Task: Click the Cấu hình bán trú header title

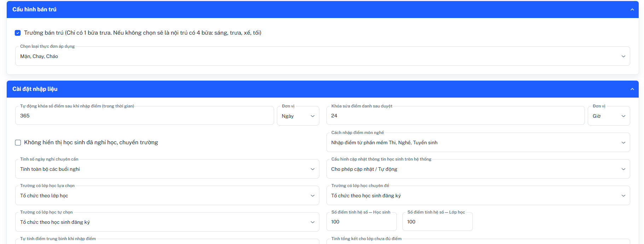Action: [x=34, y=10]
